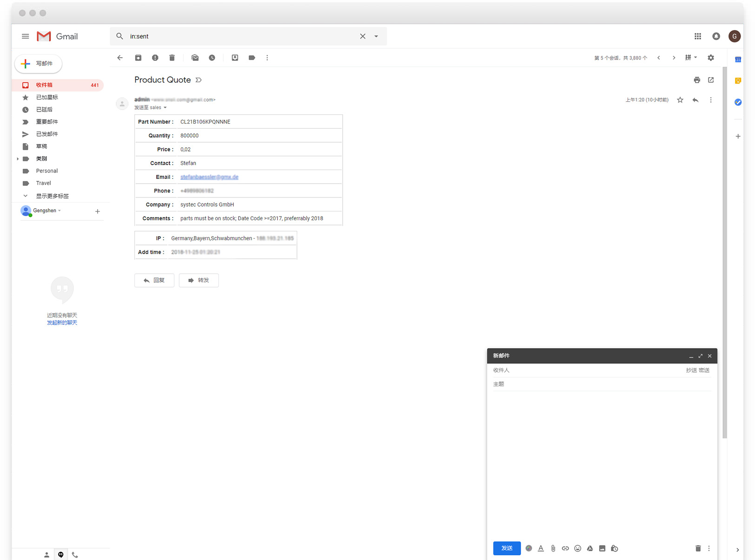Insert a link in the new message
Viewport: 755px width, 560px height.
[565, 548]
